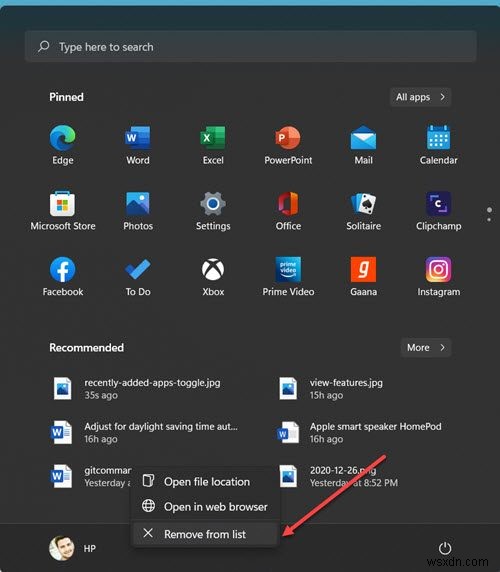
Task: Show More recommended items
Action: (426, 348)
